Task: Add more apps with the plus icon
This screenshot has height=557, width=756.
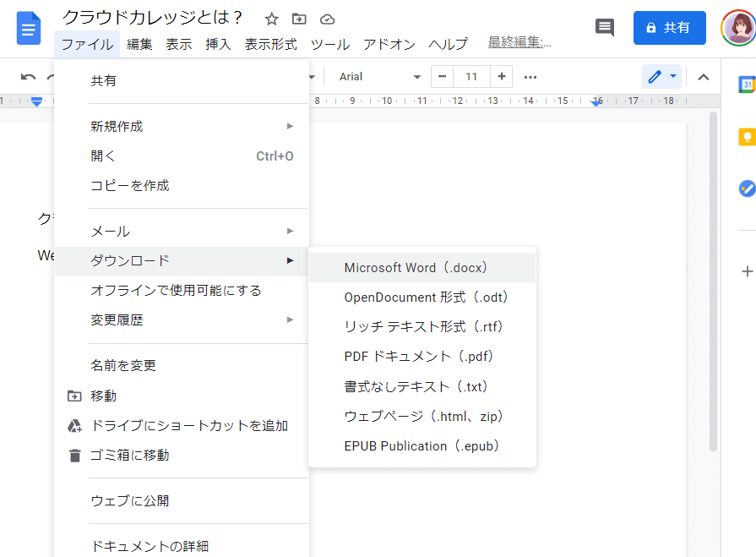Action: pyautogui.click(x=747, y=271)
